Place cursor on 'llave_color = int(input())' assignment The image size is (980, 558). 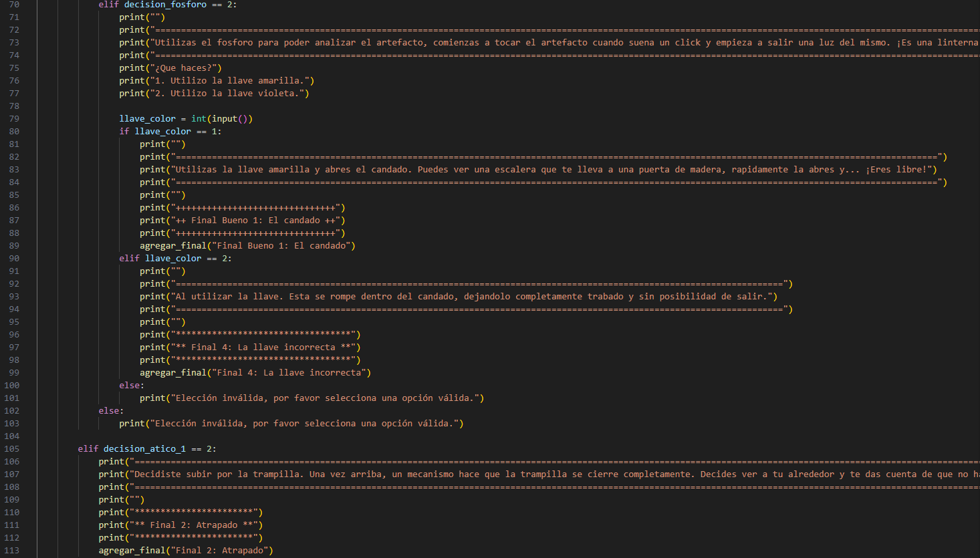click(186, 119)
